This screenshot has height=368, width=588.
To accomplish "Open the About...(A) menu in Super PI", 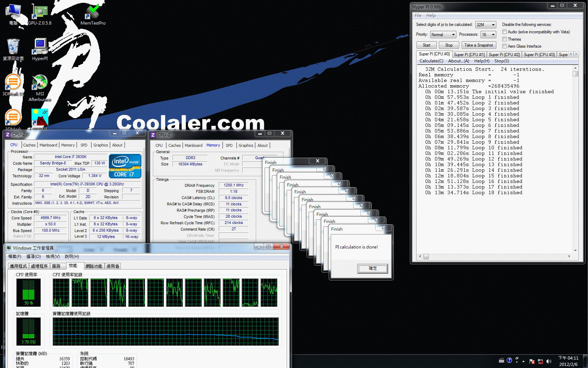I will coord(458,61).
